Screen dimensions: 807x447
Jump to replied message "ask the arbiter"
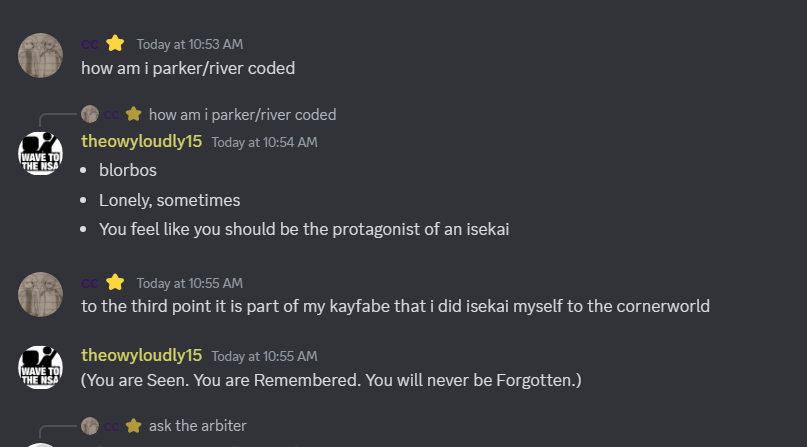pyautogui.click(x=197, y=426)
